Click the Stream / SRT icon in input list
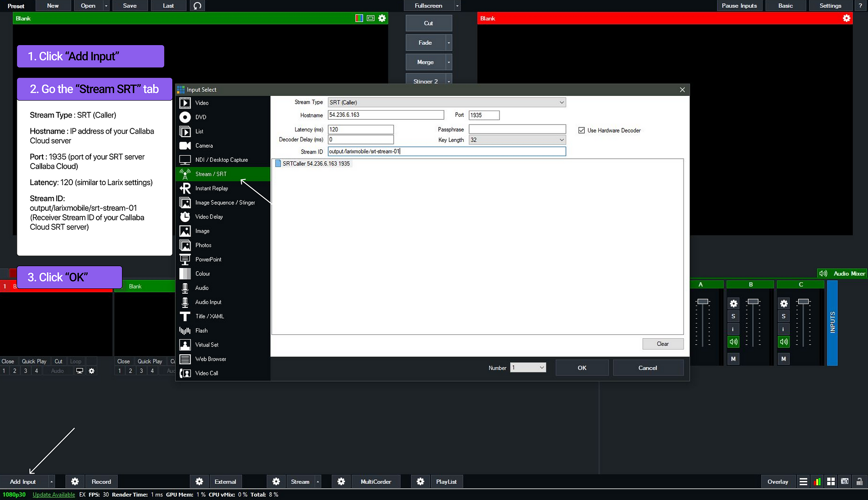The width and height of the screenshot is (868, 500). click(185, 173)
